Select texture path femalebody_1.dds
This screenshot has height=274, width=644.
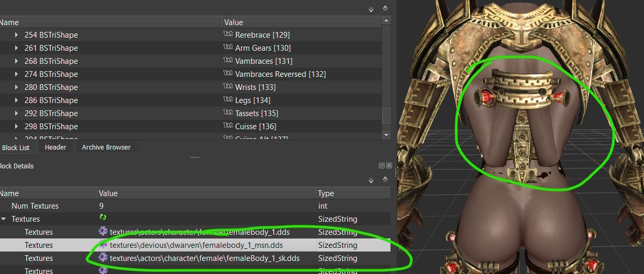[199, 232]
